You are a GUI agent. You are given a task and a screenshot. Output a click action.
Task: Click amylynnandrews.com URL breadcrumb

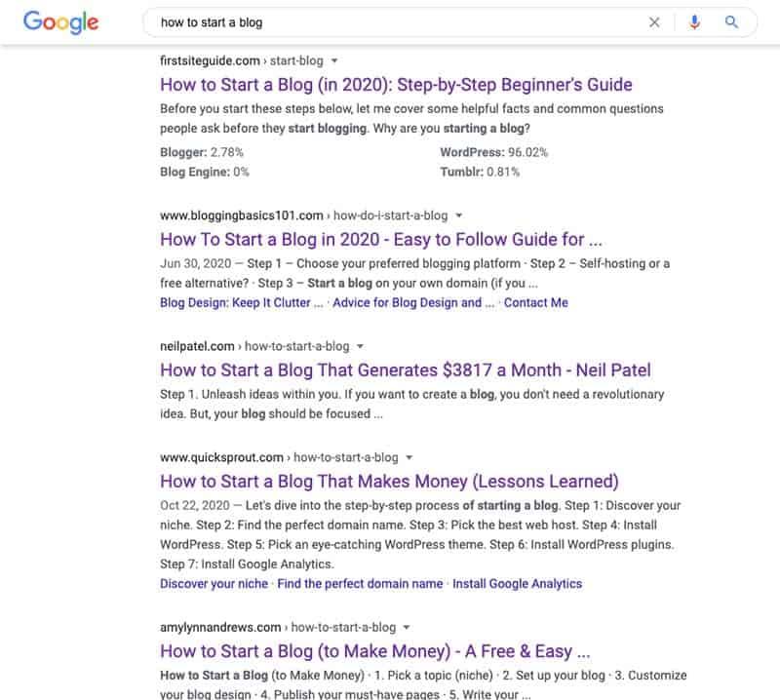[278, 627]
